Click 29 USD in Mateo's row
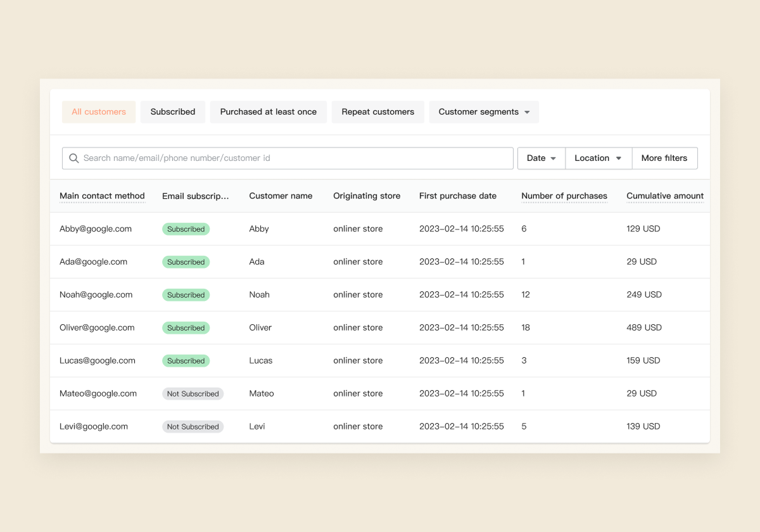The height and width of the screenshot is (532, 760). click(x=642, y=394)
